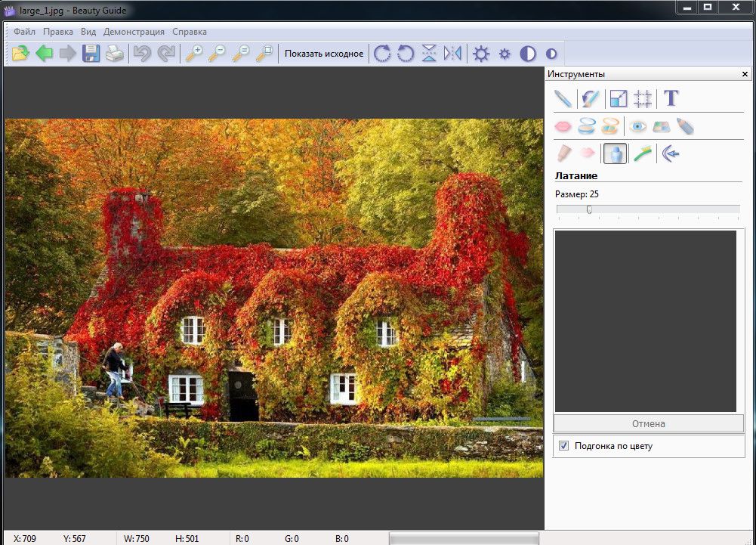Click the 'Латание' tool heading
The image size is (756, 545).
click(x=575, y=175)
